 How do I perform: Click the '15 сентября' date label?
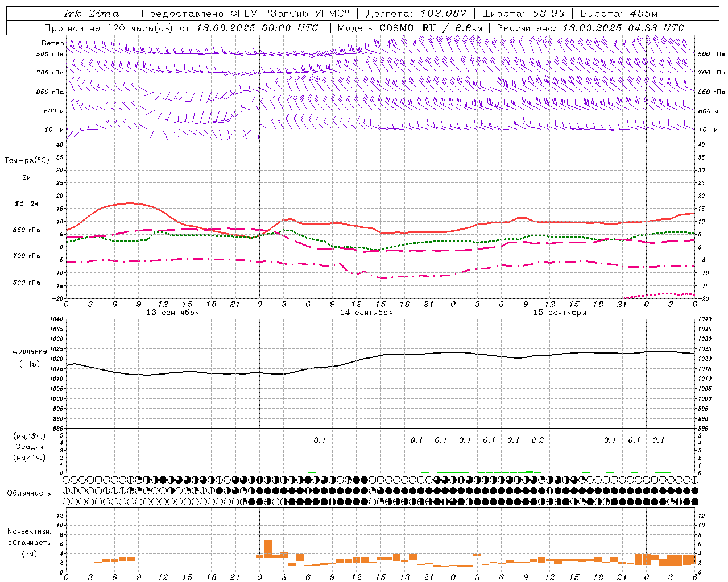coord(560,313)
